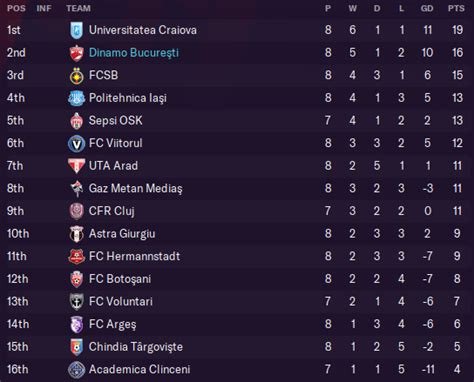Select the FC Viitorul V badge
The width and height of the screenshot is (474, 382).
(x=76, y=144)
